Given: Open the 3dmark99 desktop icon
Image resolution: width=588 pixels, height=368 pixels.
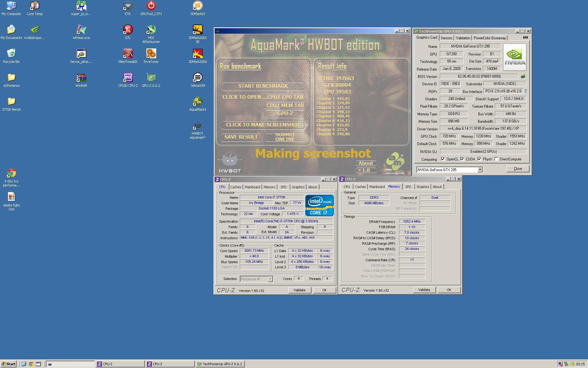Looking at the screenshot, I should point(198,80).
